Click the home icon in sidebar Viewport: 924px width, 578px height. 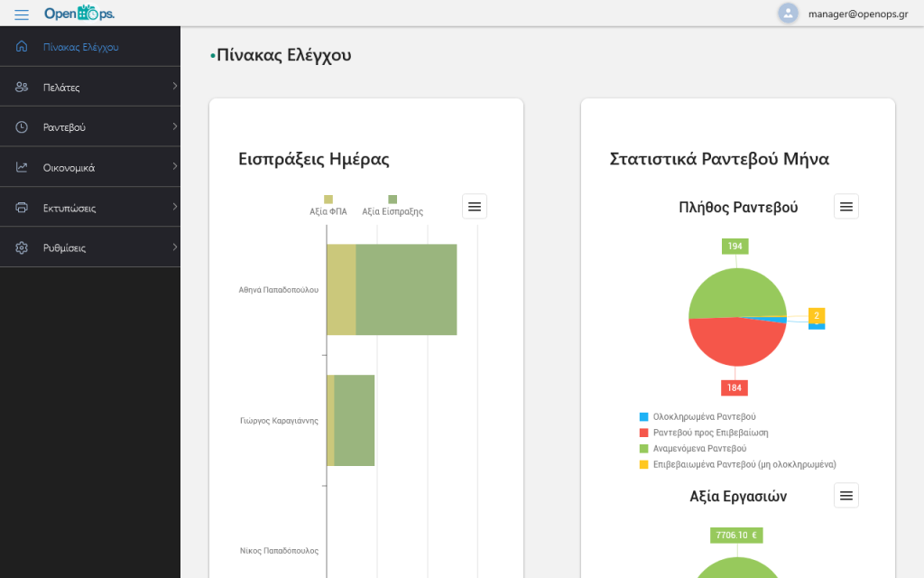click(22, 46)
